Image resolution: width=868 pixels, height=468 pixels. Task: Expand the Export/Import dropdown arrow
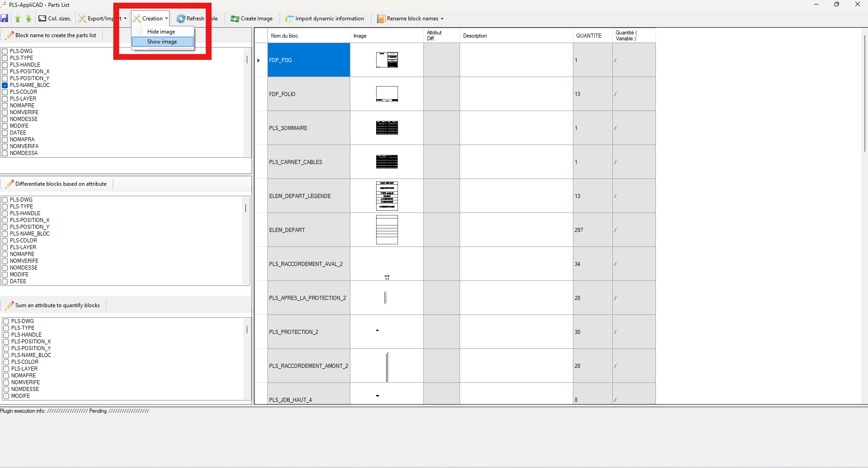[125, 19]
